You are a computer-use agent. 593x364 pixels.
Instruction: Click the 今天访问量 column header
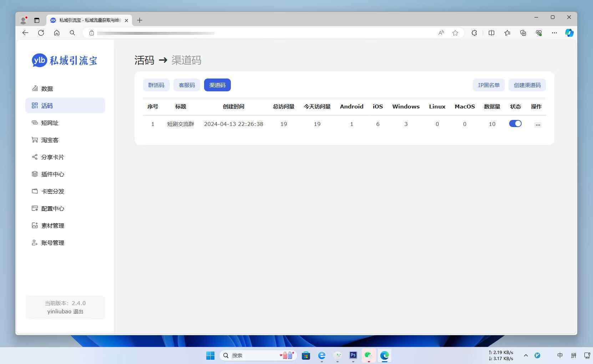(317, 107)
